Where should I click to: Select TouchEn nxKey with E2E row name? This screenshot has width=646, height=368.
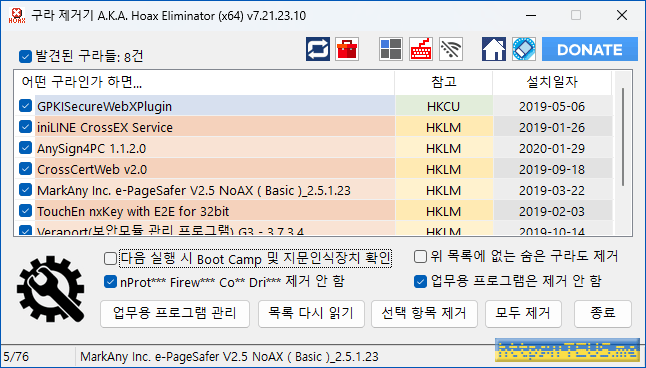[x=133, y=212]
